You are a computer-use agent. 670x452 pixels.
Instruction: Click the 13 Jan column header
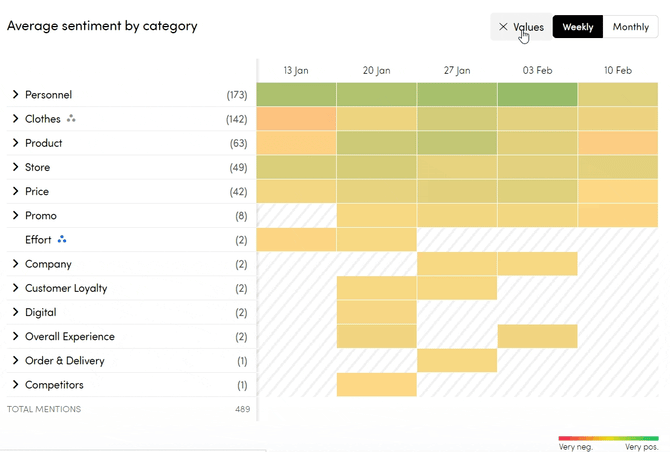pyautogui.click(x=296, y=71)
